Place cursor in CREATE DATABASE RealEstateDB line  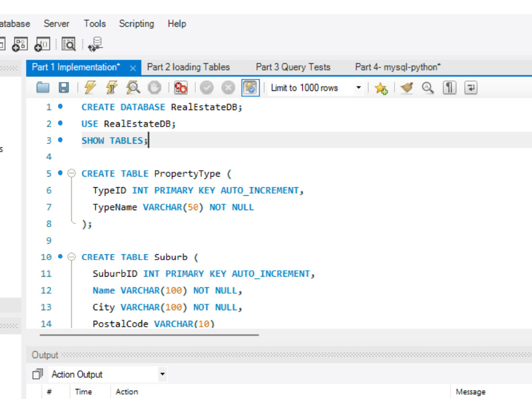[162, 107]
